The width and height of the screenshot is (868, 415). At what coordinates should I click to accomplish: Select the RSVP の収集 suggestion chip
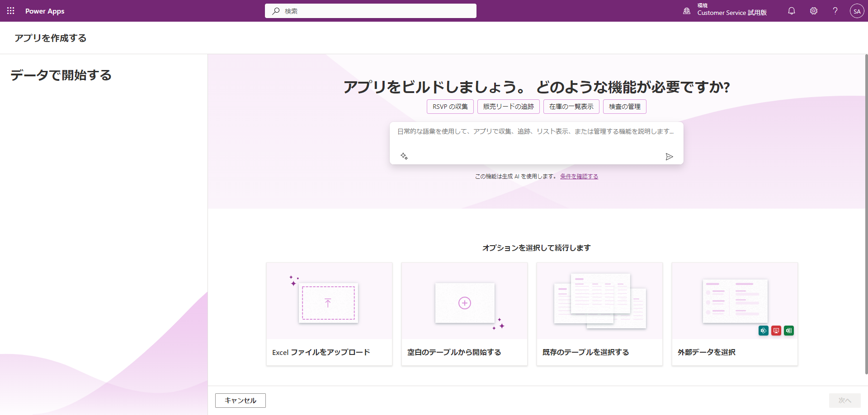coord(450,107)
